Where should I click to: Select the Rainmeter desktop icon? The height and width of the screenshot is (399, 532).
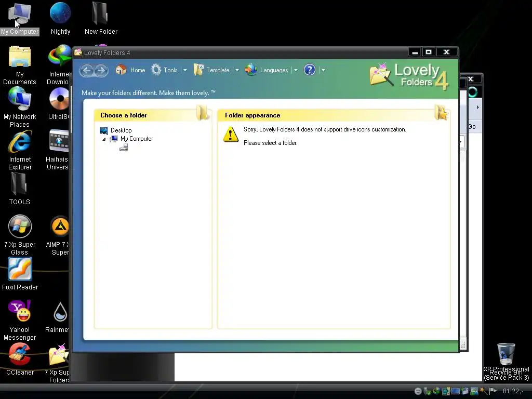[x=58, y=317]
